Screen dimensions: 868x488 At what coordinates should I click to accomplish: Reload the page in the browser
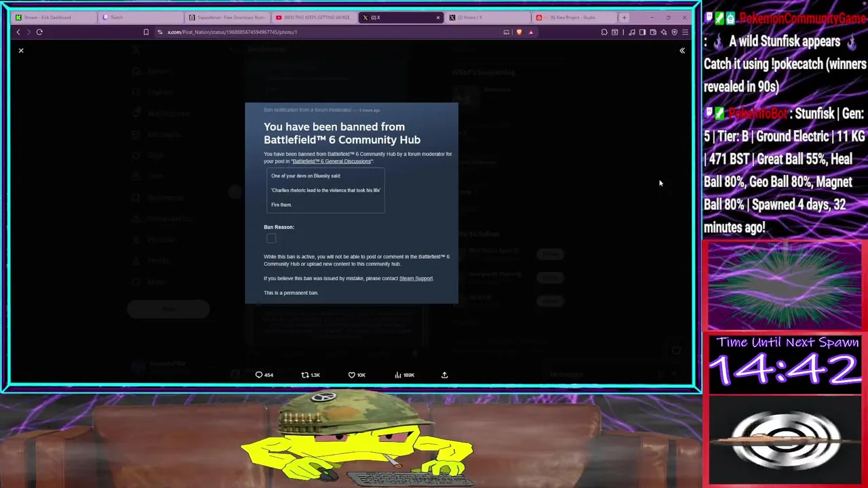(x=39, y=32)
